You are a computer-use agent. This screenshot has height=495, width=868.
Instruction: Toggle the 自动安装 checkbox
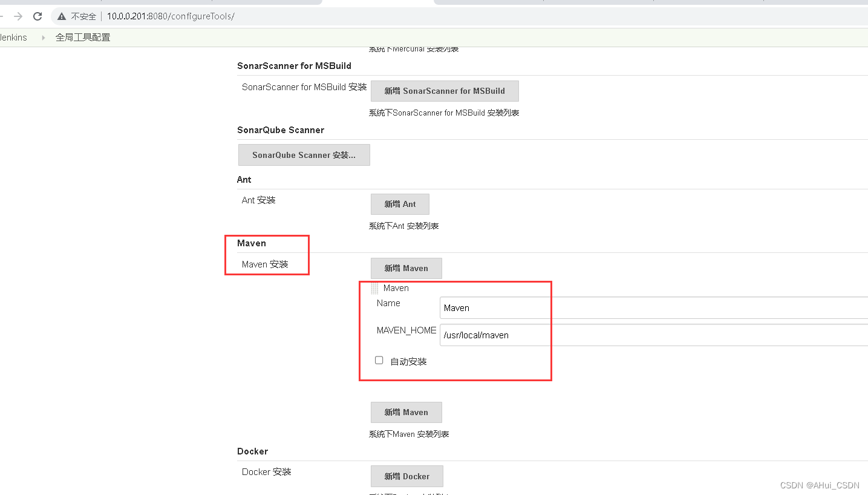pos(379,360)
